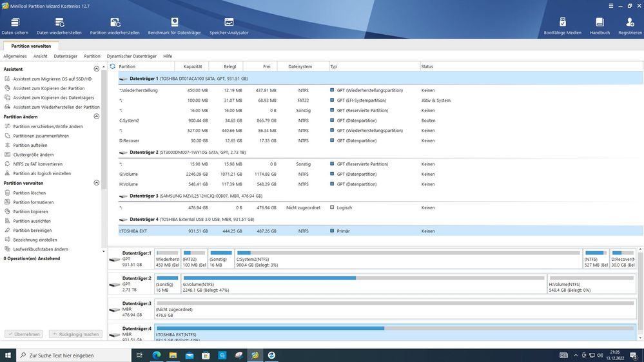Screen dimensions: 644x362
Task: Open Benchmark für Datenträger
Action: pyautogui.click(x=174, y=26)
